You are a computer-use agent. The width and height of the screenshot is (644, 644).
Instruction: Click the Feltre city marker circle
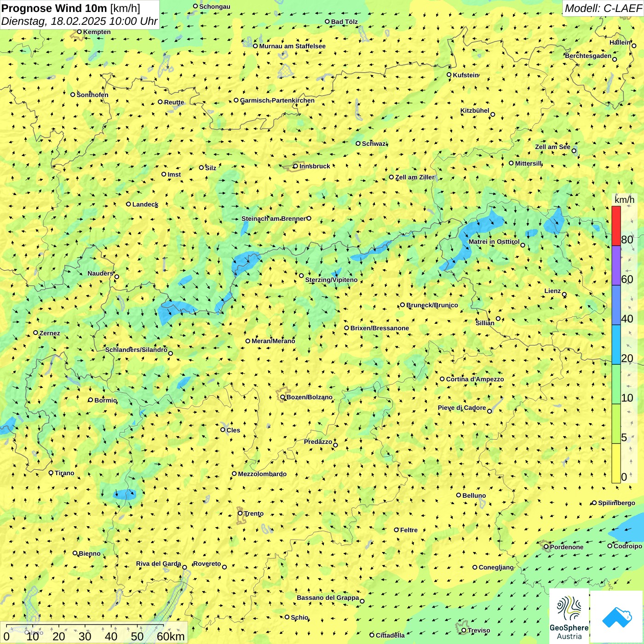[396, 529]
